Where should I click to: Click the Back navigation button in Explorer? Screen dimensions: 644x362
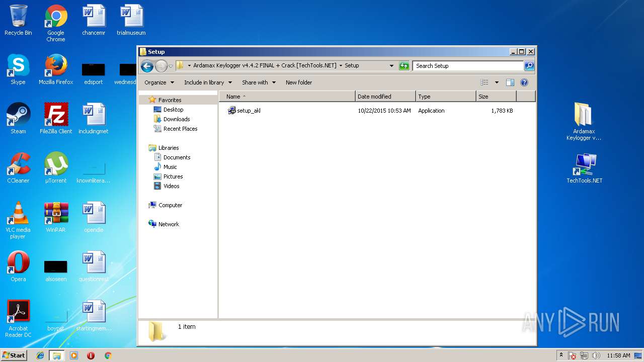[147, 66]
